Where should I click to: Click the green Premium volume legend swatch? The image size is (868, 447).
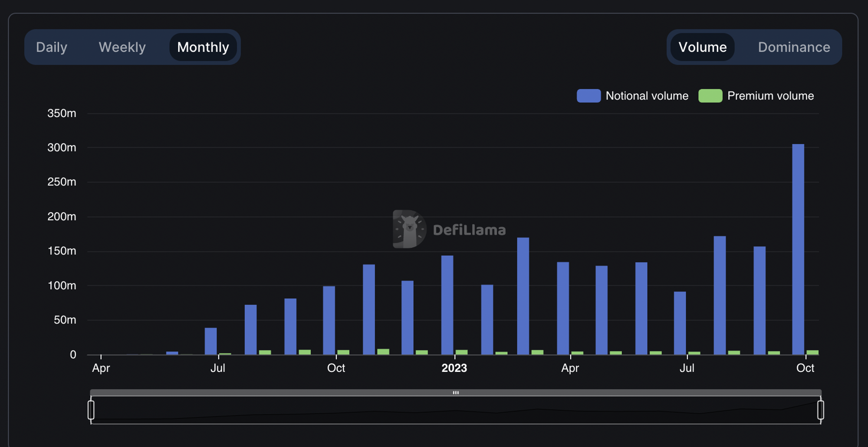pos(710,96)
